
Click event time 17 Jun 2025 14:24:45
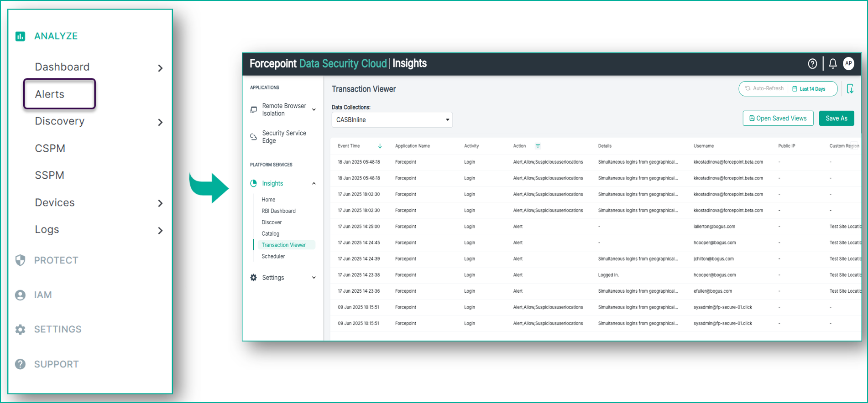359,243
